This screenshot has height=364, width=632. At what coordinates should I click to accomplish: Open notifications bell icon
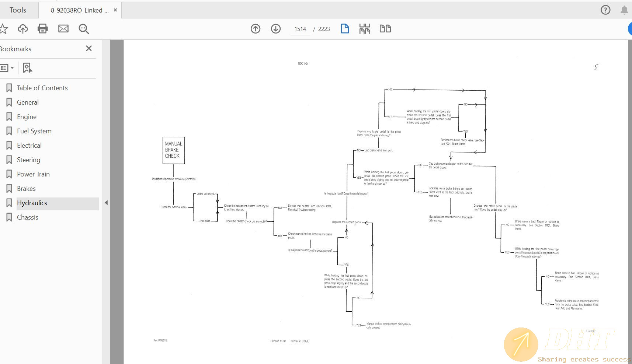pos(624,10)
